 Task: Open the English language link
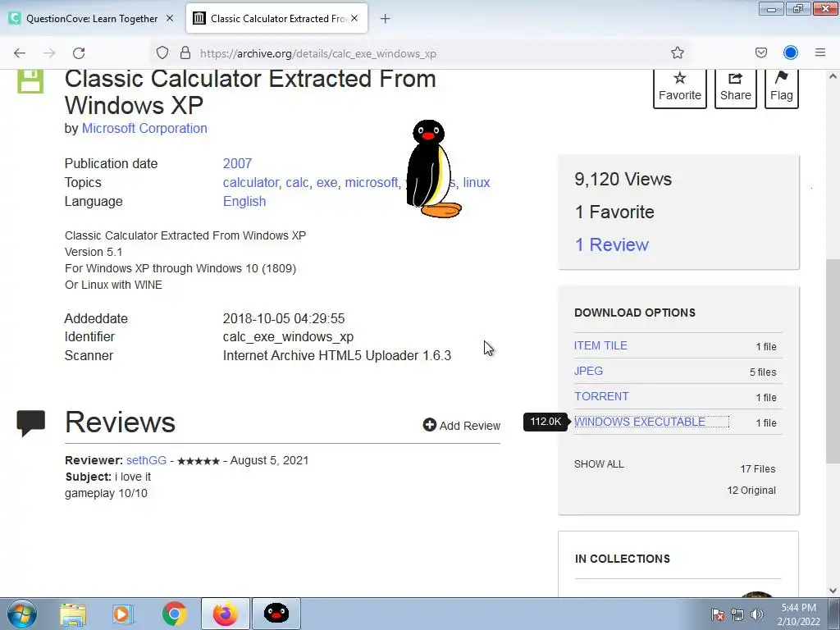(x=244, y=202)
